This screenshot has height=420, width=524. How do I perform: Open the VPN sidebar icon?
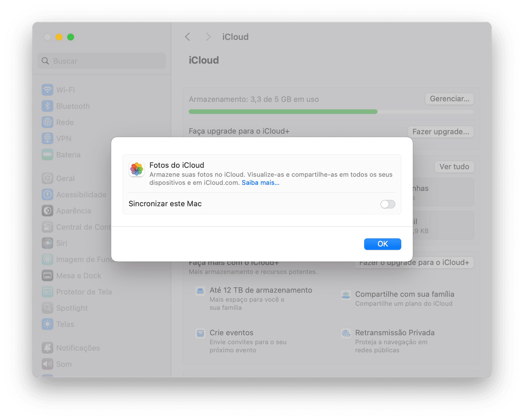point(47,138)
